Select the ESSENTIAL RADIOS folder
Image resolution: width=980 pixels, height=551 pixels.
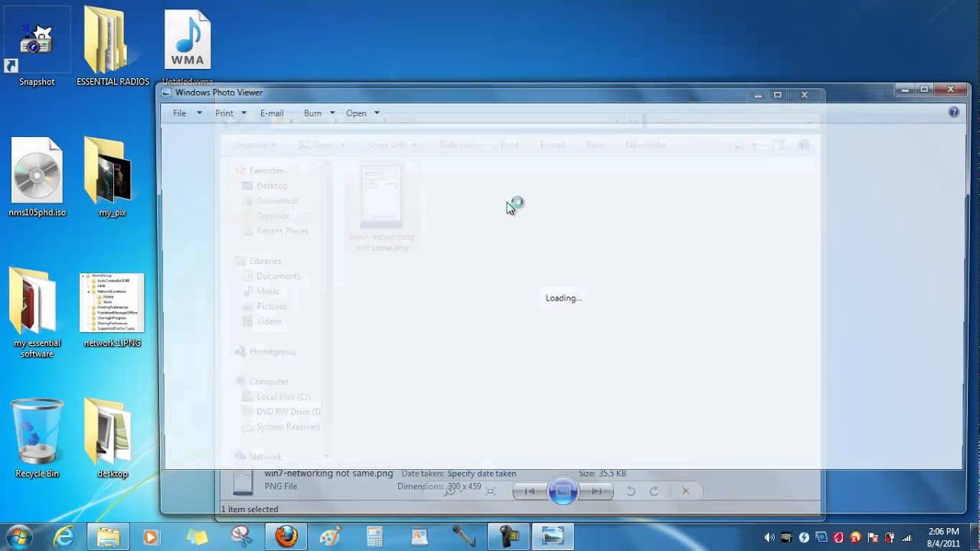tap(113, 47)
